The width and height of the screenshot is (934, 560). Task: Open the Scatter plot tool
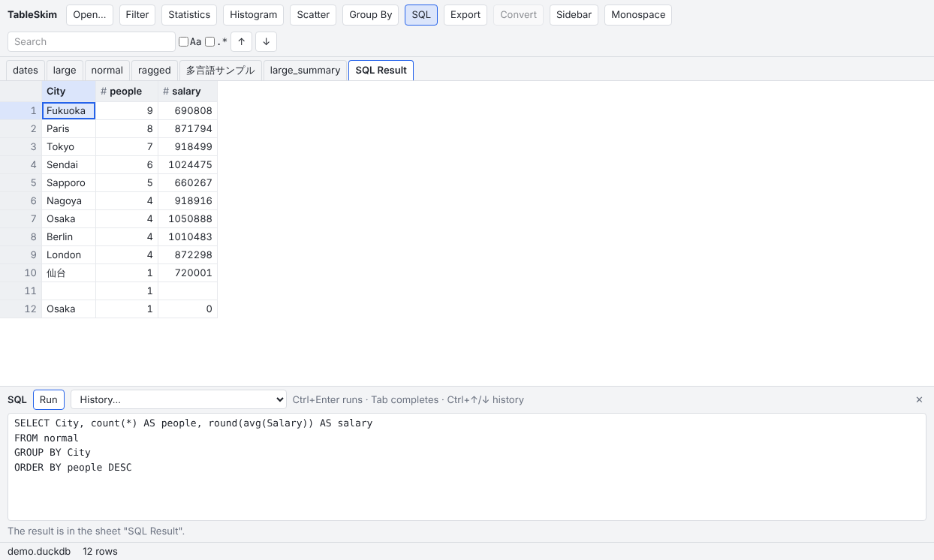pyautogui.click(x=313, y=15)
